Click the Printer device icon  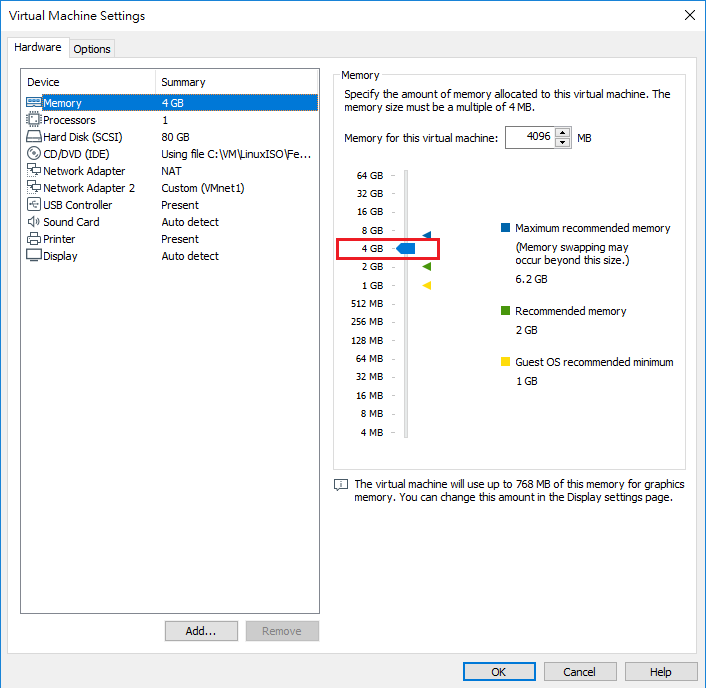34,239
